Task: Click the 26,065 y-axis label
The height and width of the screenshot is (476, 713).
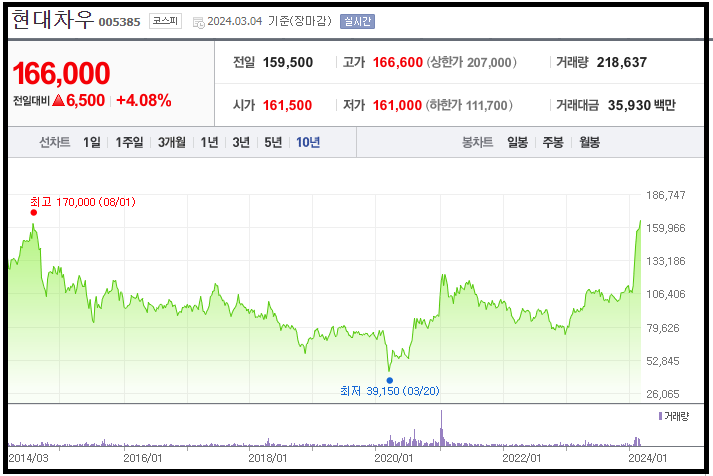Action: 663,394
